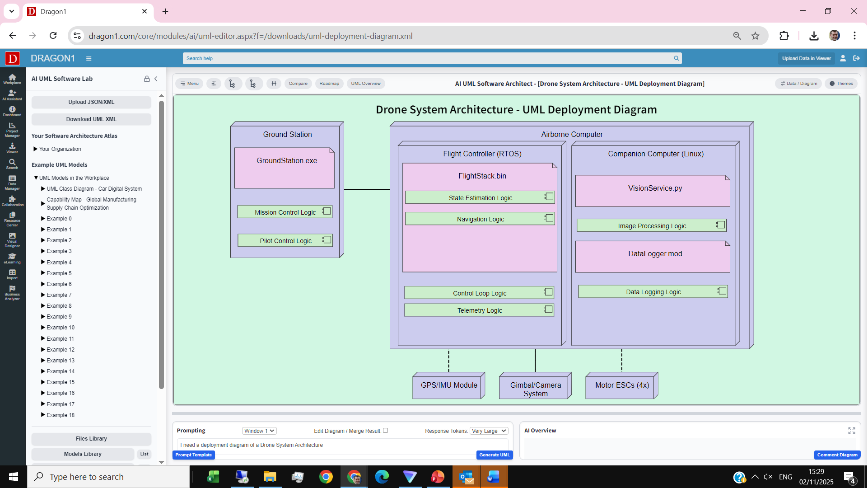The image size is (868, 488).
Task: Click the filter sliders toolbar icon
Action: [214, 83]
